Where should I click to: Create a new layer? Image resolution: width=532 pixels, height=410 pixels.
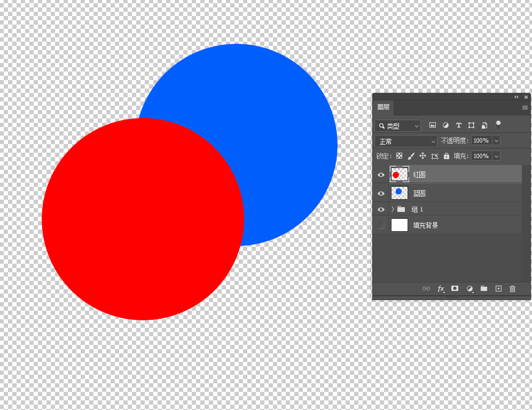tap(498, 289)
